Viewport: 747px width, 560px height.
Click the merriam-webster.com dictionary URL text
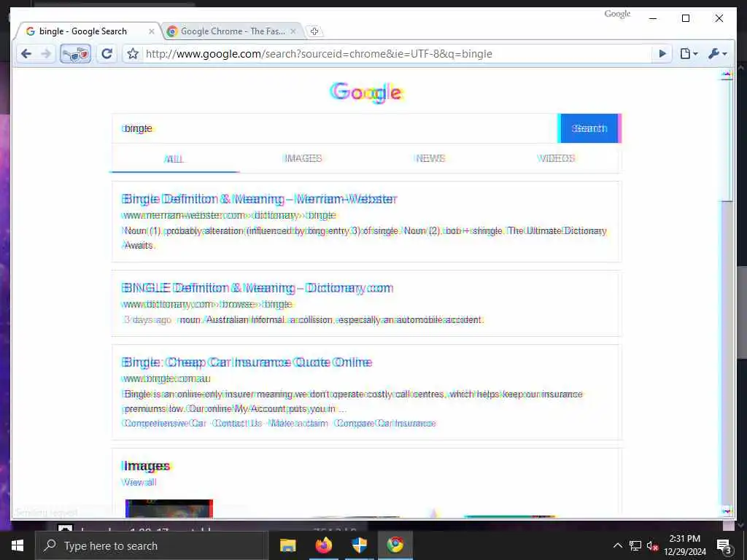coord(228,215)
